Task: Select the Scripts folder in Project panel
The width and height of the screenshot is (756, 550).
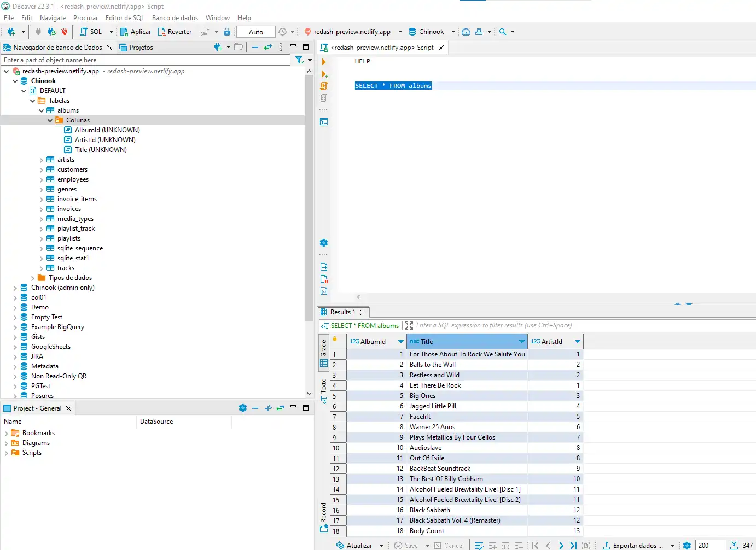Action: (x=32, y=453)
